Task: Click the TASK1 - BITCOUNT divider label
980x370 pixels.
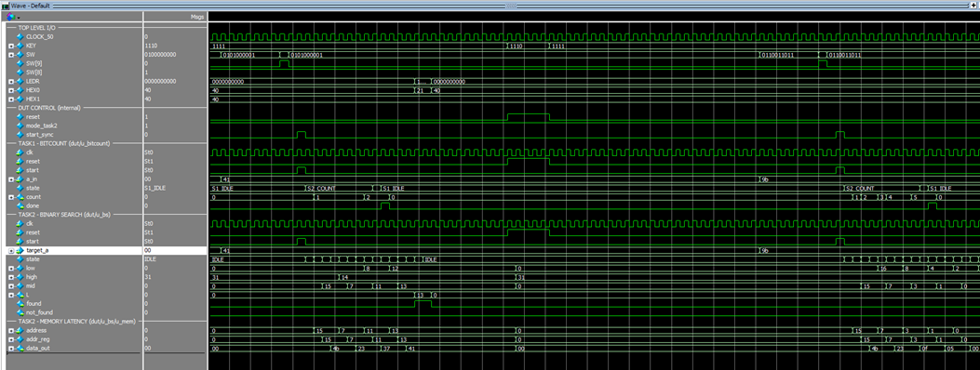Action: point(64,143)
